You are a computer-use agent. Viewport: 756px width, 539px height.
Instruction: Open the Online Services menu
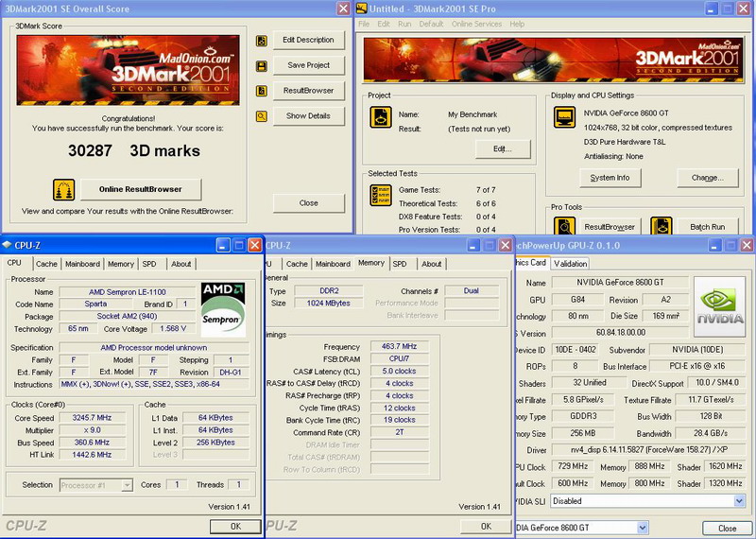click(476, 24)
